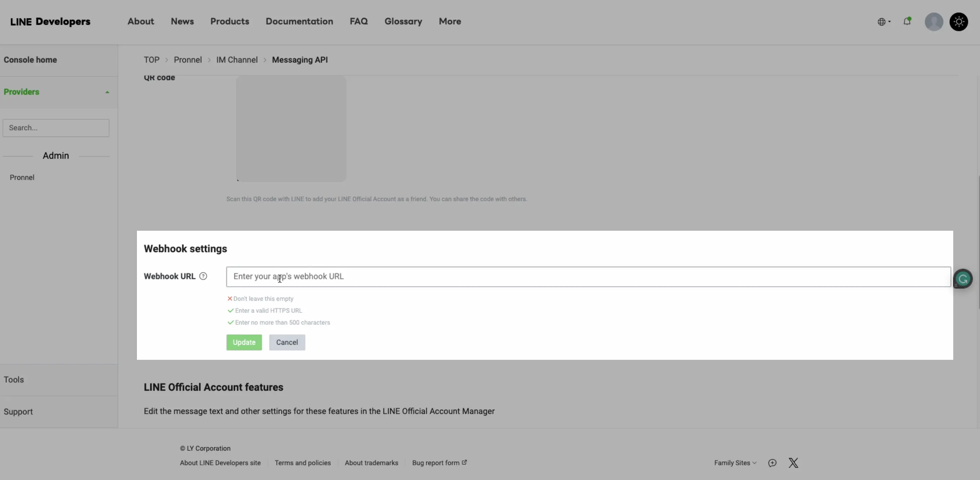Go to the About page
Viewport: 980px width, 480px height.
pyautogui.click(x=141, y=22)
